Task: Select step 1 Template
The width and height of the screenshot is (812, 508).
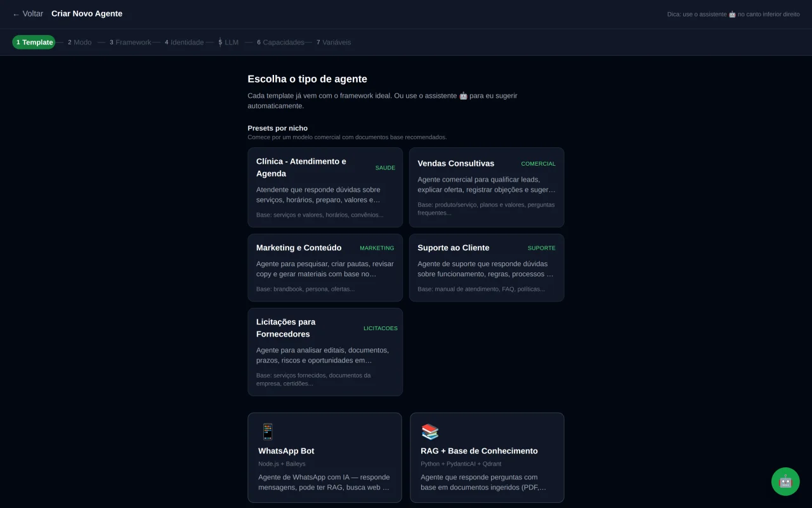Action: click(34, 43)
